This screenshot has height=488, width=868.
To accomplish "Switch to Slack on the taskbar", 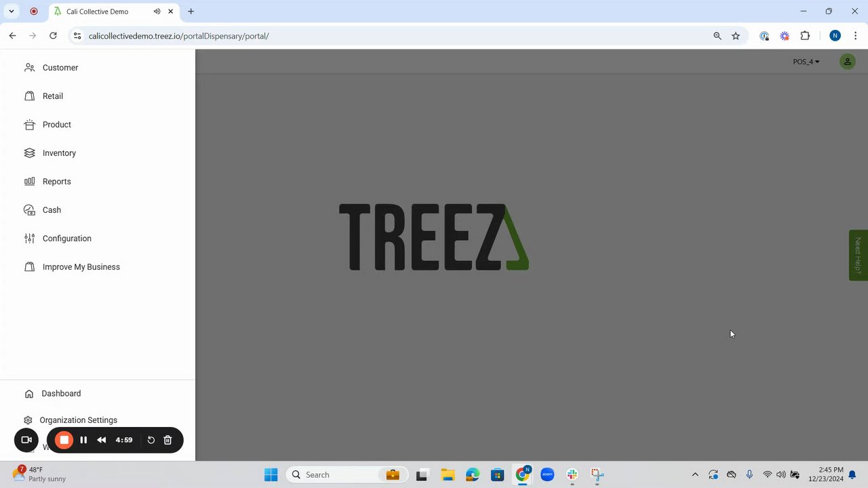I will (572, 474).
